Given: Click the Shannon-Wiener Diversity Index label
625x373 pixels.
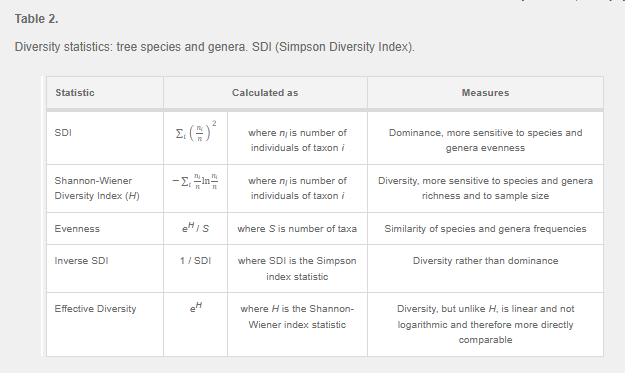Looking at the screenshot, I should click(97, 188).
